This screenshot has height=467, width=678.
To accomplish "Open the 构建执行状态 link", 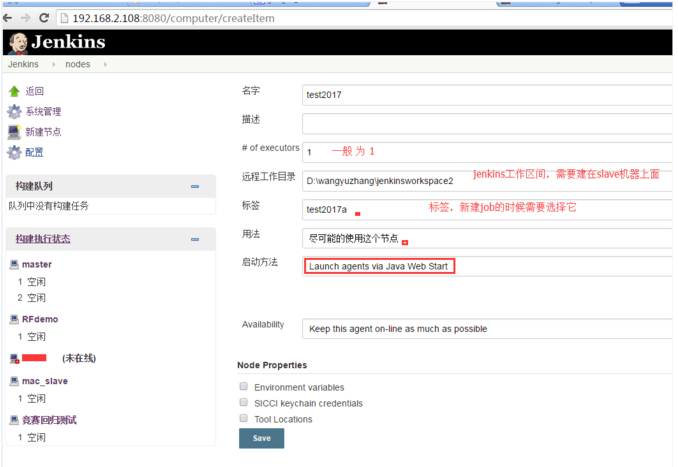I will [x=43, y=239].
